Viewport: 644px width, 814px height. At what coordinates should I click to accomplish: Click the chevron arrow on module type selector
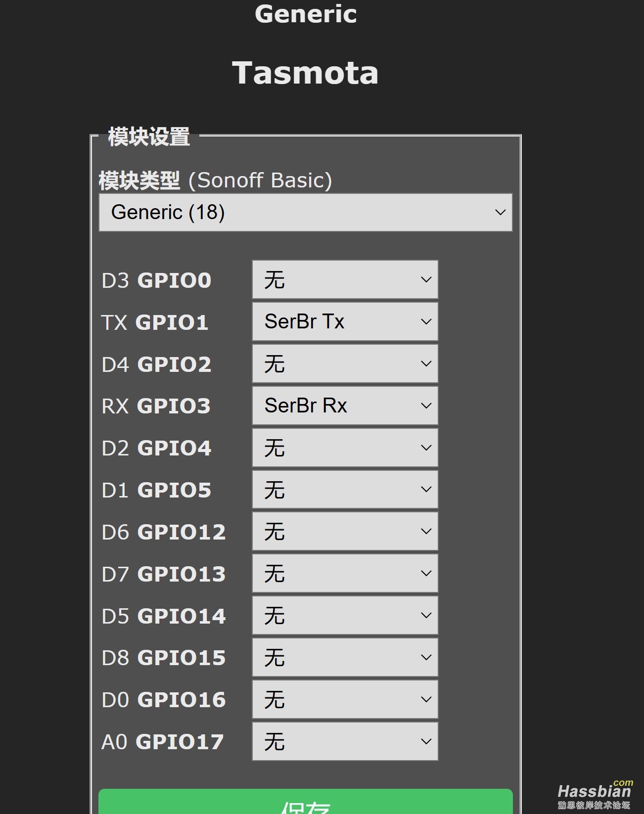point(500,213)
